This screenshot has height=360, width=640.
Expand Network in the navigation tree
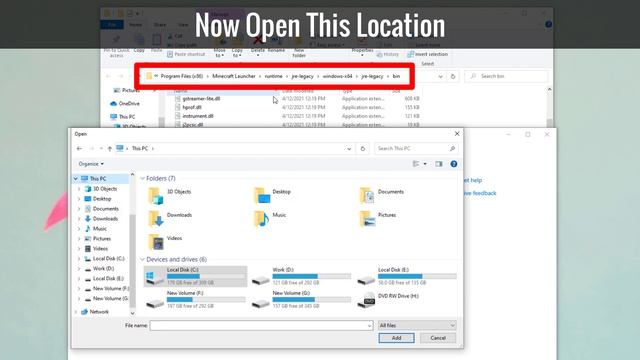[x=76, y=312]
